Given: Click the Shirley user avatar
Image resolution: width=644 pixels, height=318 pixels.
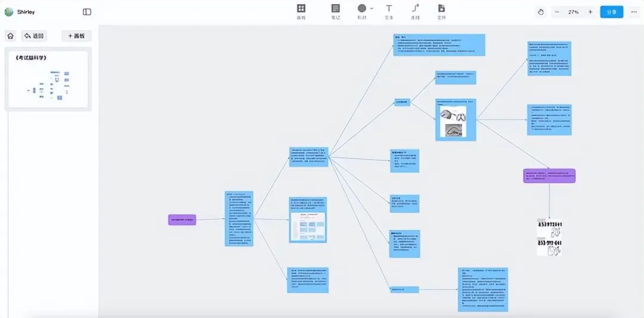Looking at the screenshot, I should tap(8, 12).
